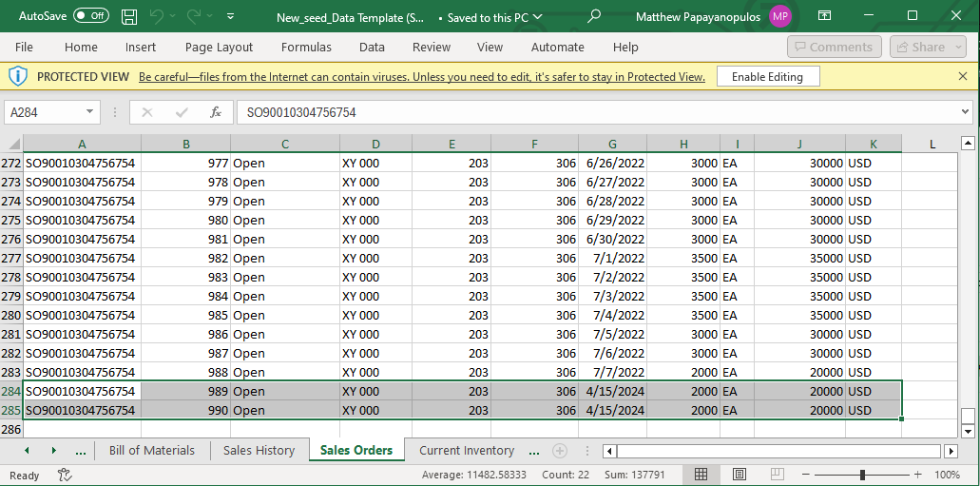980x486 pixels.
Task: Close the Protected View message bar
Action: 963,76
